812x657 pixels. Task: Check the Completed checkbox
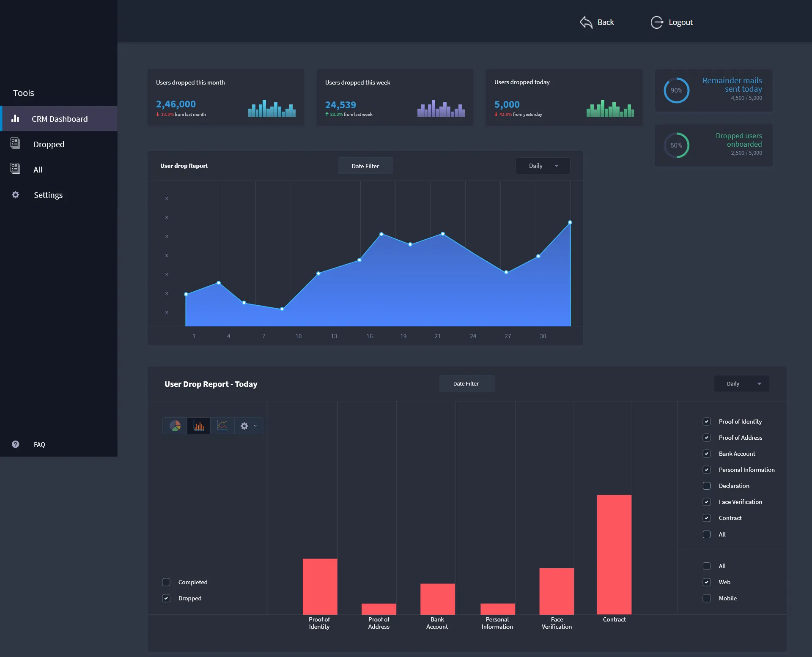[x=166, y=582]
